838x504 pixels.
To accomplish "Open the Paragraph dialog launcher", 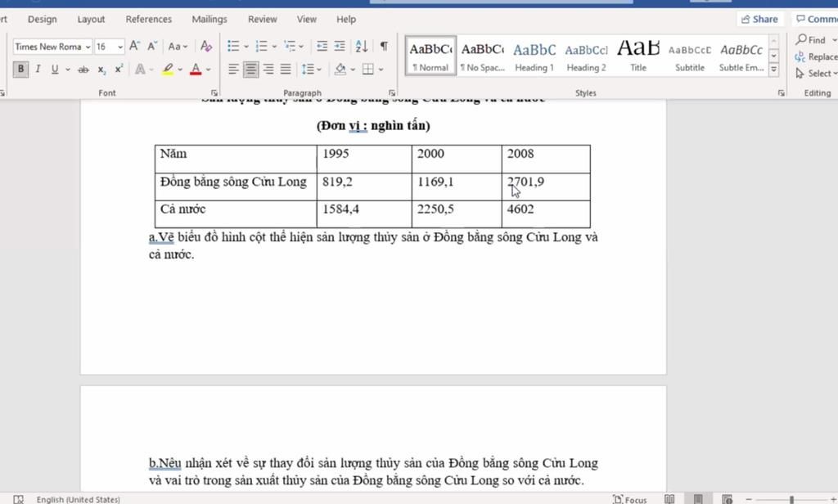I will 392,92.
